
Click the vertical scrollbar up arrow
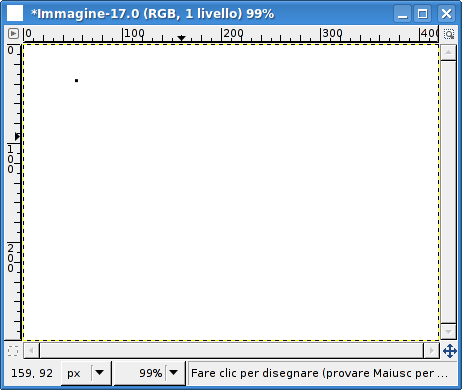(448, 52)
